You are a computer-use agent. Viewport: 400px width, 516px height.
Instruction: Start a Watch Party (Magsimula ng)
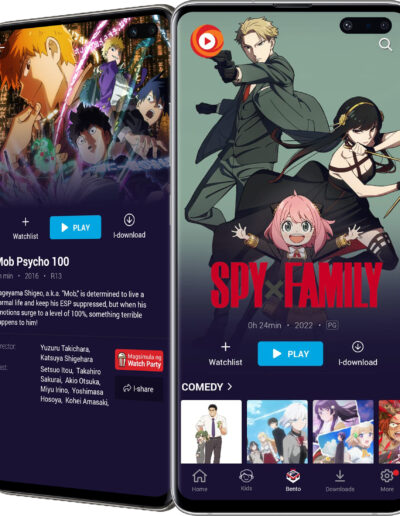click(139, 360)
